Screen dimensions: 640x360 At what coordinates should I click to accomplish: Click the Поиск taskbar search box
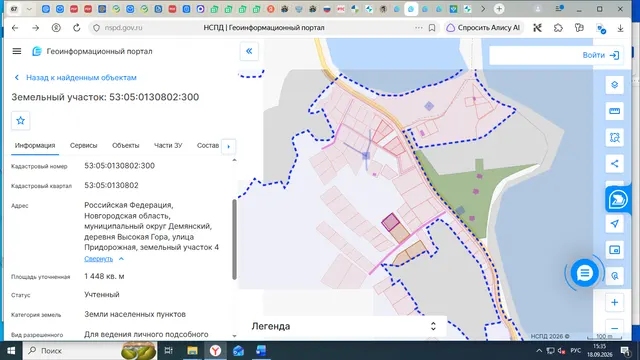point(90,351)
